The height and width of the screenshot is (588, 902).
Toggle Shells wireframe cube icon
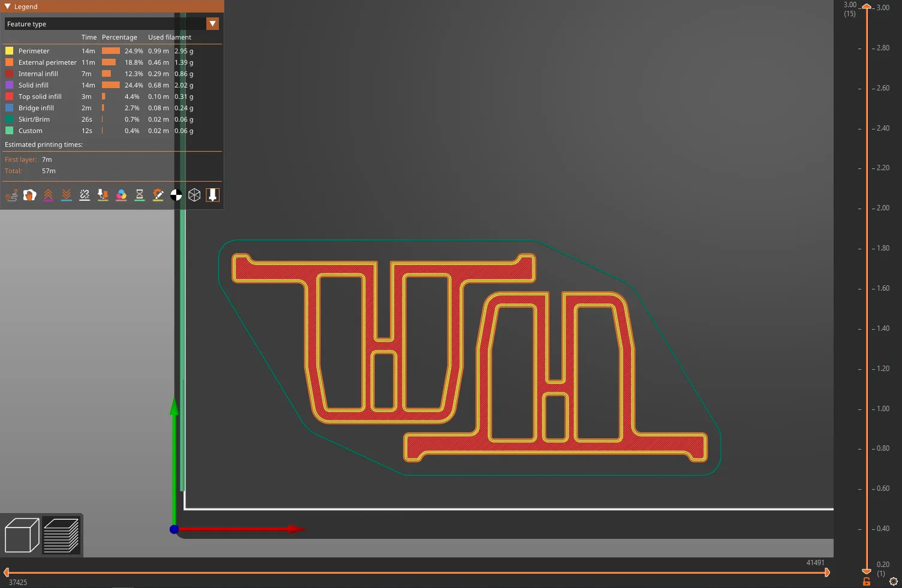194,195
